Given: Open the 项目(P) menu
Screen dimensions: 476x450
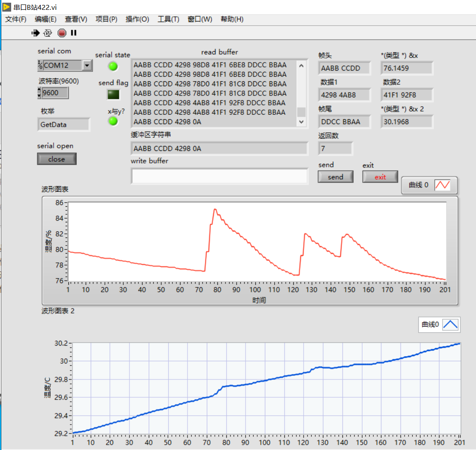Looking at the screenshot, I should pos(107,19).
